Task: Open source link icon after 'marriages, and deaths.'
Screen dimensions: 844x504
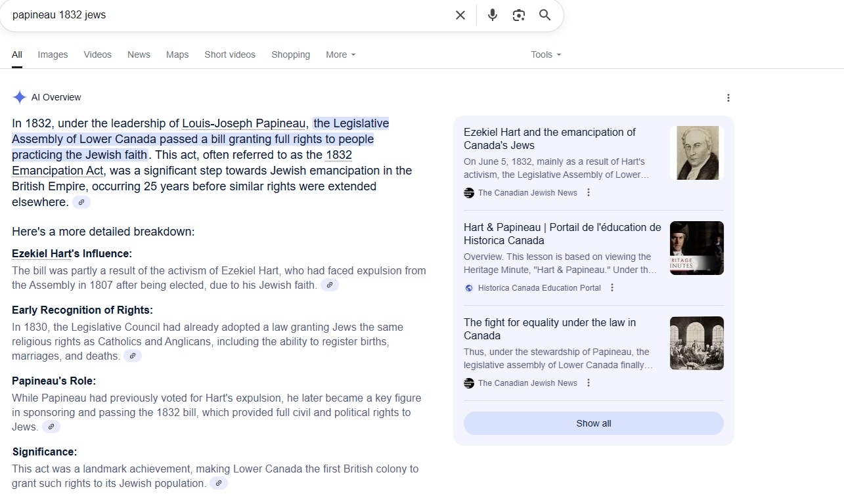Action: 133,356
